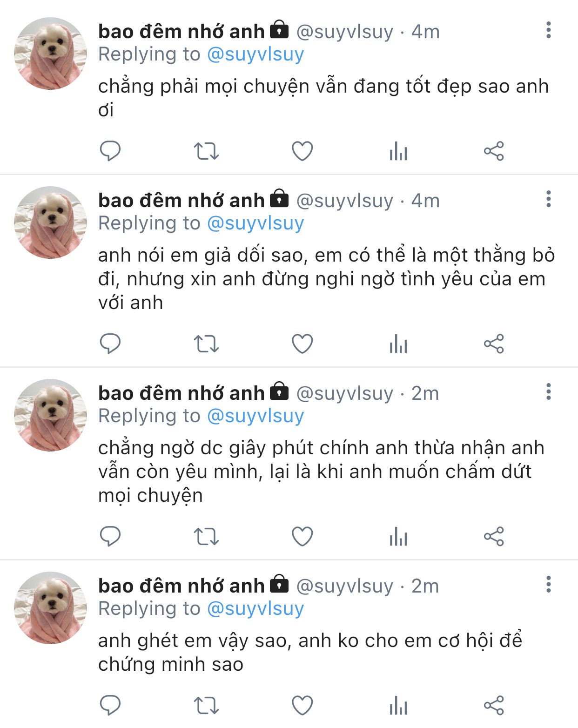Retweet the 'chẳng phải mọi chuyện' tweet

tap(206, 151)
